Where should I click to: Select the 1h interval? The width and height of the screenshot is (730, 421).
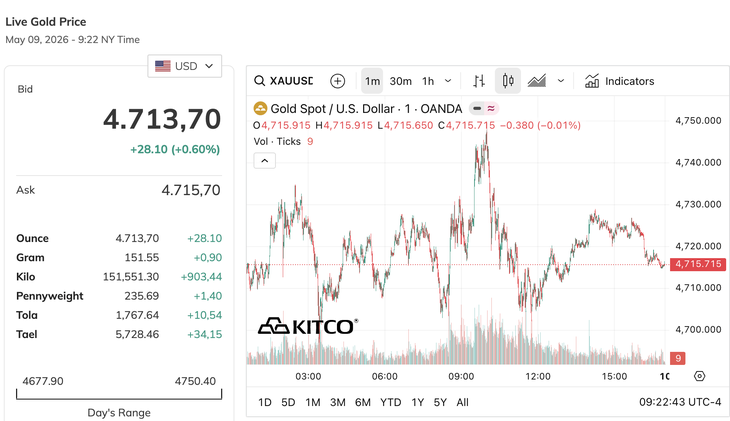click(428, 81)
